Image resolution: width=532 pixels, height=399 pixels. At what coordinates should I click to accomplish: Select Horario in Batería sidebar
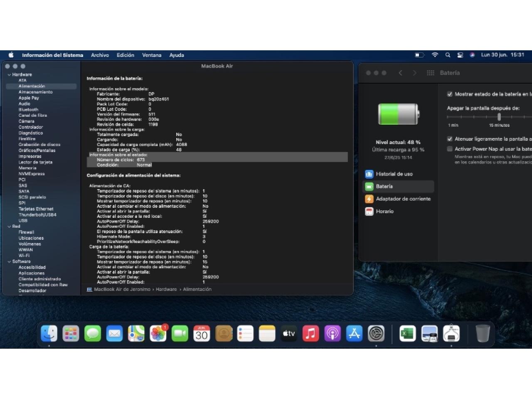pyautogui.click(x=398, y=212)
